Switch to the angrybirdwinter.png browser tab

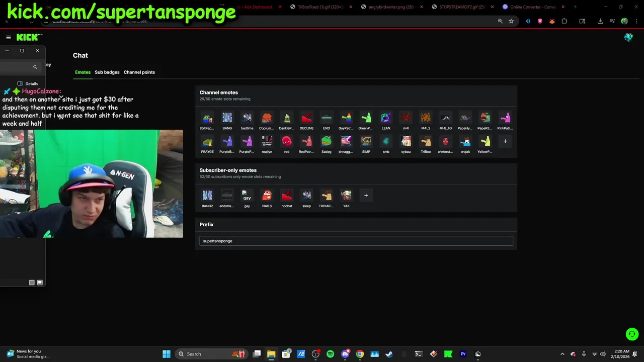(x=390, y=7)
